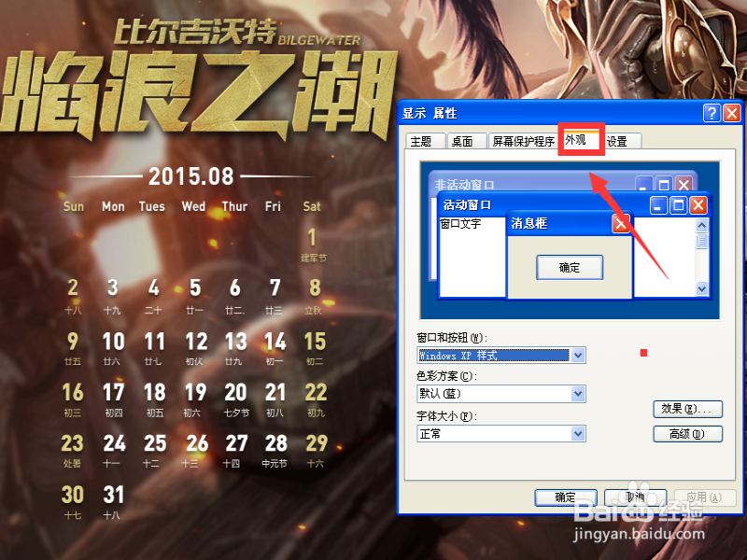Open the 设置 tab
The width and height of the screenshot is (747, 560).
pos(621,142)
